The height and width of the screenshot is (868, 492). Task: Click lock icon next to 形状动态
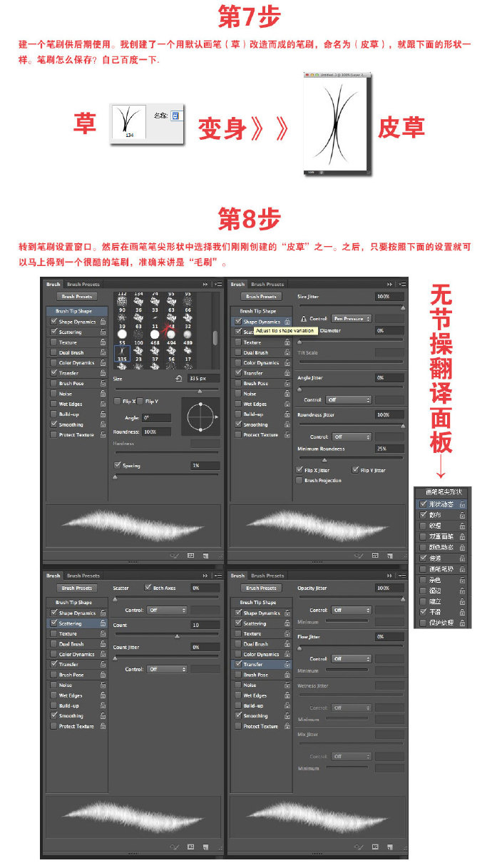point(462,504)
